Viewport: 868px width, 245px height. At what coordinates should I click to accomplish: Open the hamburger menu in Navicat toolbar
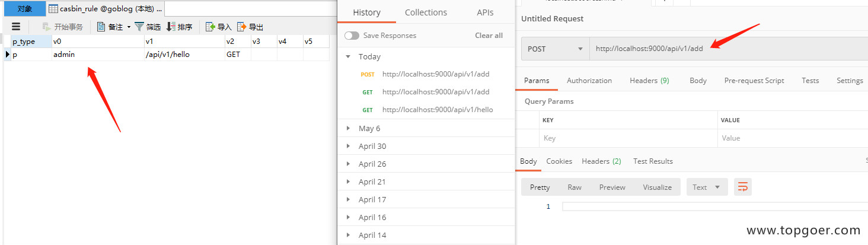pyautogui.click(x=16, y=27)
